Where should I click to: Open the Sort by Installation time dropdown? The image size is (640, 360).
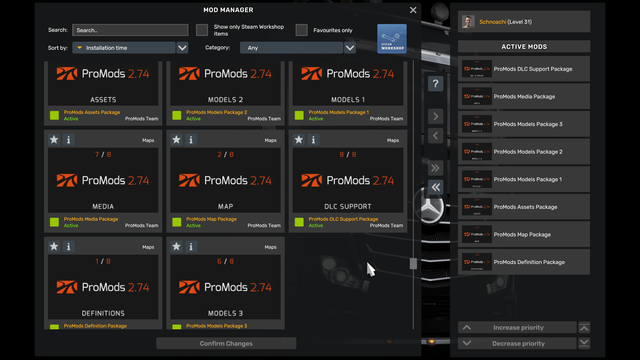124,48
